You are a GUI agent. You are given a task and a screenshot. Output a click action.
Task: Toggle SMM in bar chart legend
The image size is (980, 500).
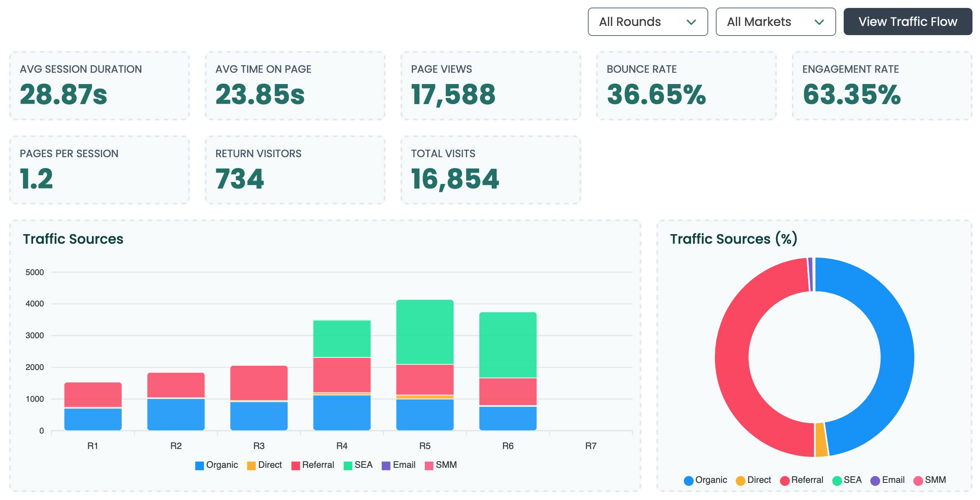(x=441, y=465)
